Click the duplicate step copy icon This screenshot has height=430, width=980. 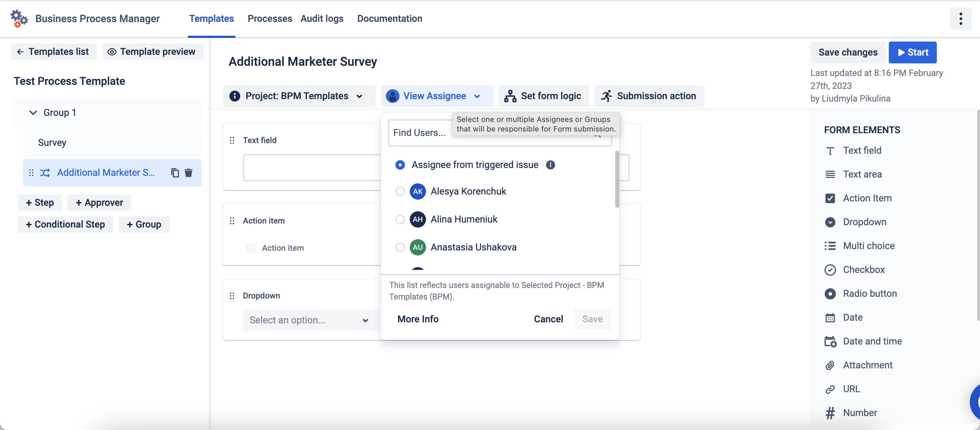pos(175,172)
